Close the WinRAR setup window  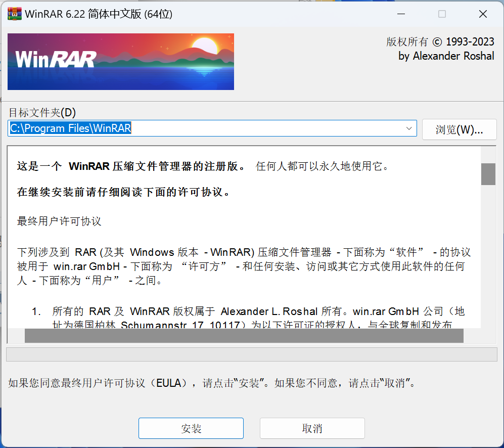pos(483,14)
